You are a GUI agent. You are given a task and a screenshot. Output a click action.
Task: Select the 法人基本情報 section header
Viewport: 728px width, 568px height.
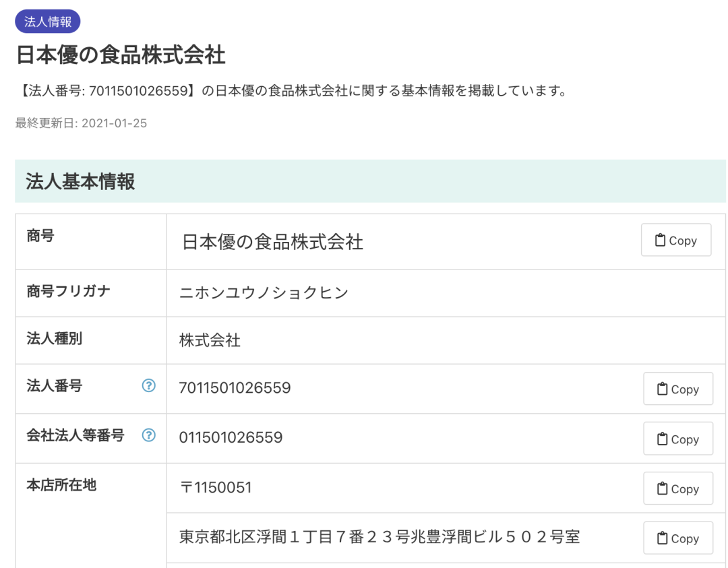81,181
